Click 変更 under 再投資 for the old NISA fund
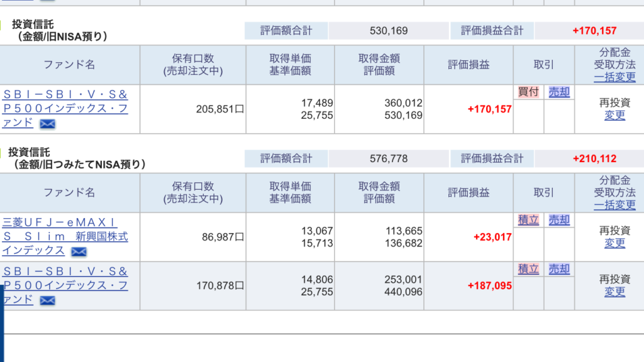This screenshot has width=644, height=362. click(x=614, y=115)
